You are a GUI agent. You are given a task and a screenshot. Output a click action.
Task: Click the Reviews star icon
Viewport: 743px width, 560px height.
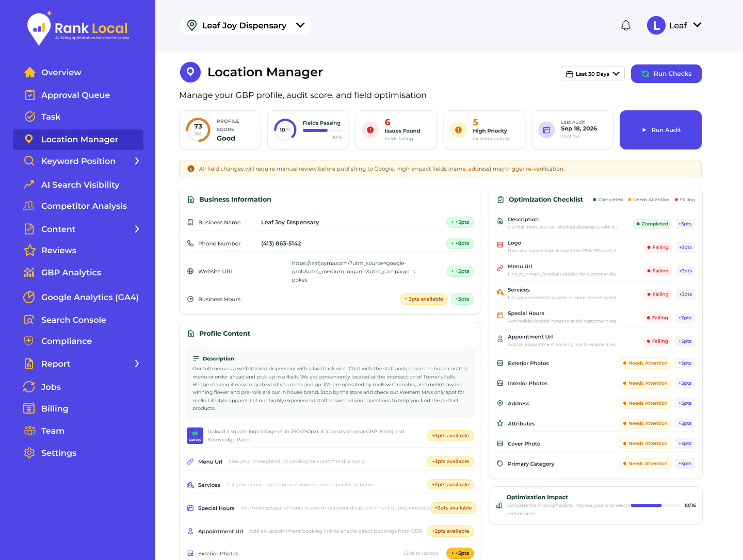[x=30, y=250]
